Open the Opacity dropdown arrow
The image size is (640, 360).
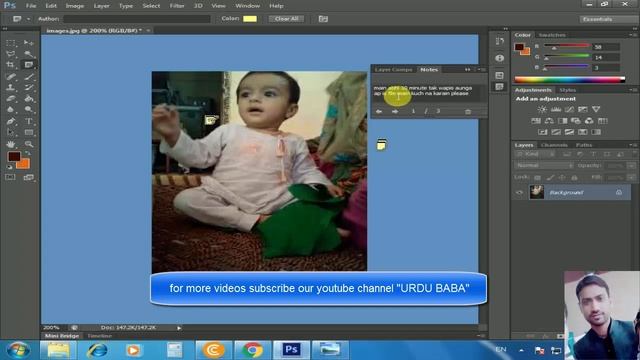pos(631,166)
